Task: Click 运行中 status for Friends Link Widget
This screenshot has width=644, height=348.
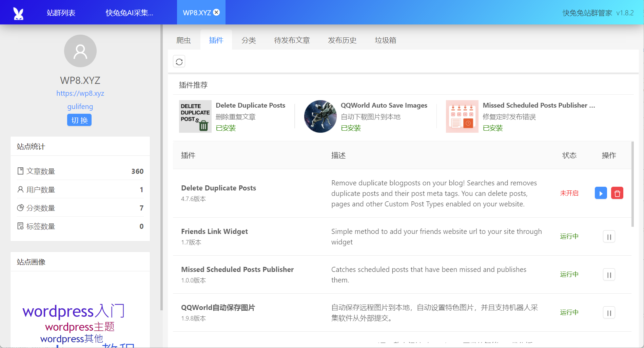Action: pos(569,236)
